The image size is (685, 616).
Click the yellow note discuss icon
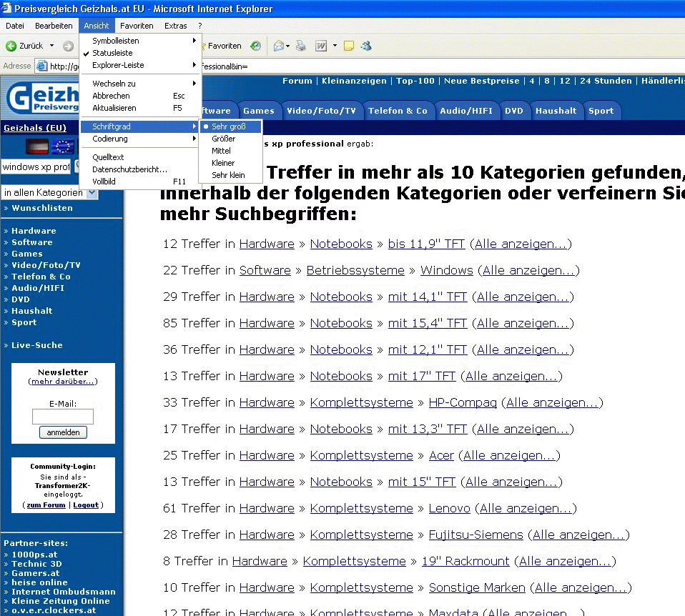[349, 46]
